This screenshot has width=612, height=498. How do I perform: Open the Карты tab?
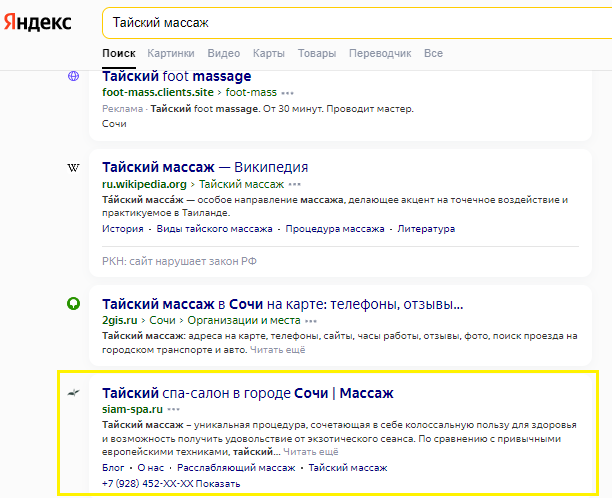point(269,52)
